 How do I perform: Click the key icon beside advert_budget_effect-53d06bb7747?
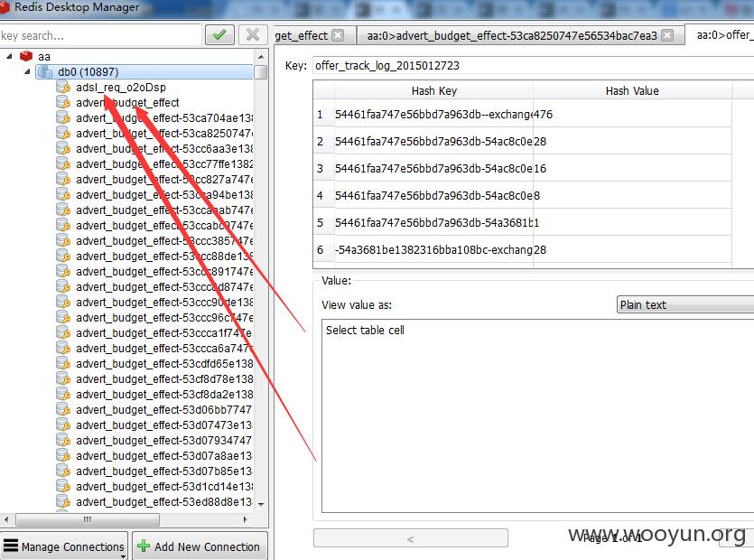pyautogui.click(x=63, y=410)
